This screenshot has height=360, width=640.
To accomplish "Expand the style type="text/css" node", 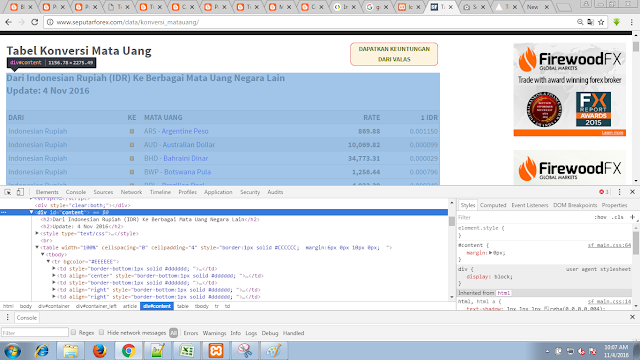I will (x=37, y=233).
